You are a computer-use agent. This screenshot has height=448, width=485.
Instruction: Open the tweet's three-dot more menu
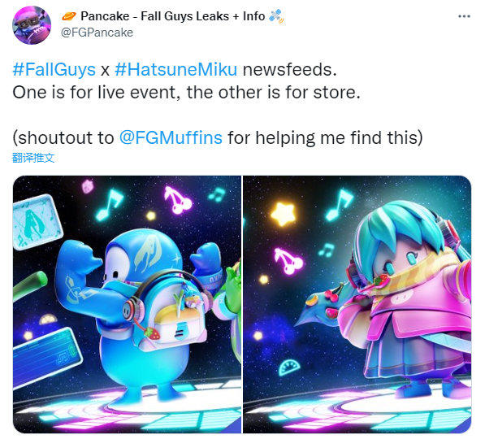click(464, 16)
